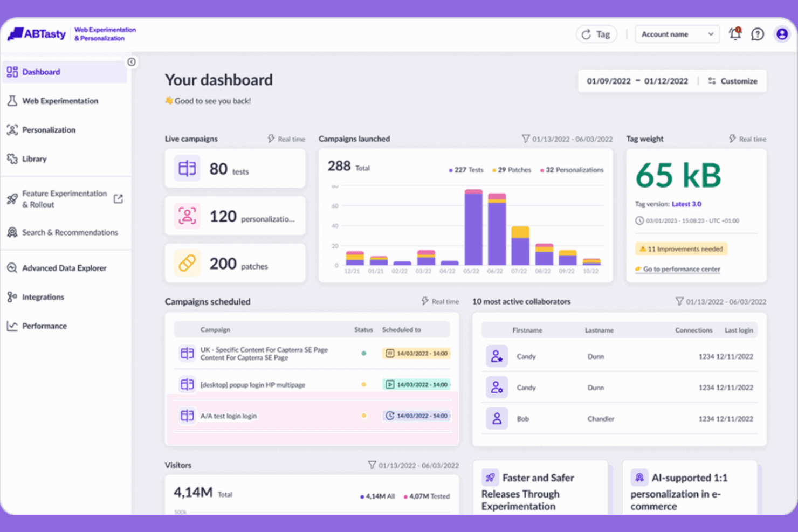Click the patches icon in the 200 card

[x=187, y=264]
